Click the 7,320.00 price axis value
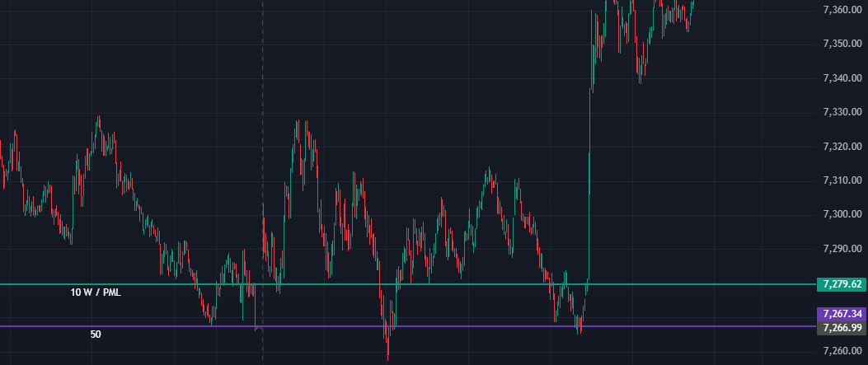 [x=842, y=147]
